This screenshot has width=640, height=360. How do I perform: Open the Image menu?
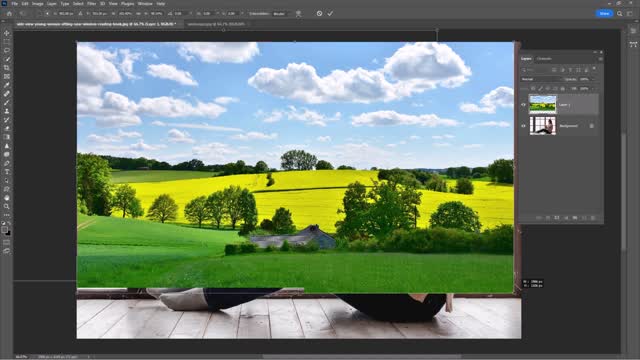coord(38,4)
